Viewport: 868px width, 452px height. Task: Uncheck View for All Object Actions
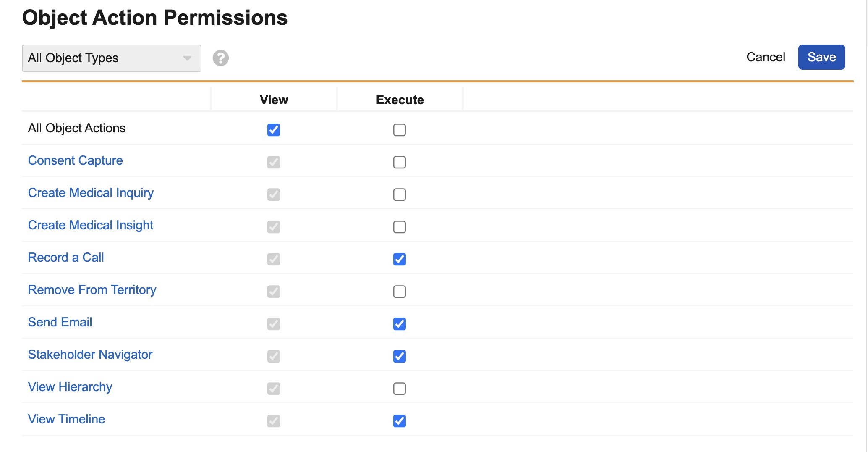click(x=274, y=130)
